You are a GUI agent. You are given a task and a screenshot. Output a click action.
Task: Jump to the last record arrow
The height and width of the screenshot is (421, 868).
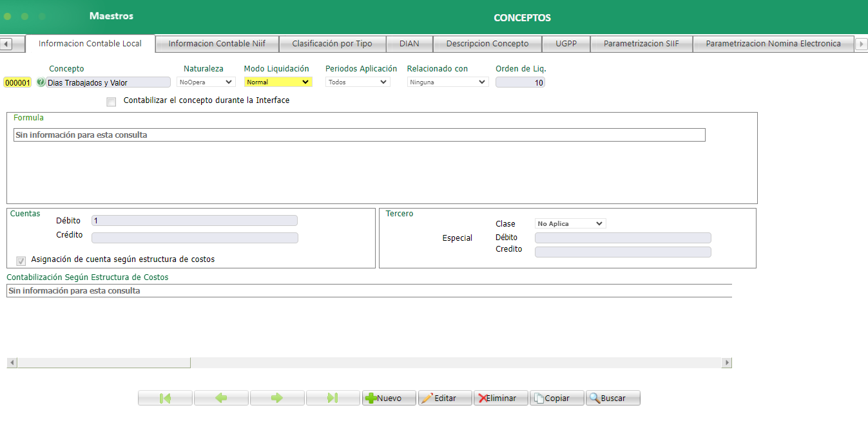pos(333,398)
